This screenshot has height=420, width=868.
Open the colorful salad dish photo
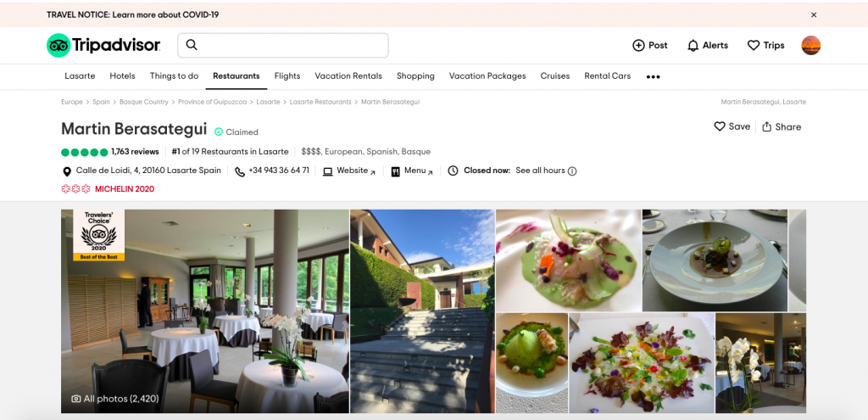click(x=641, y=363)
